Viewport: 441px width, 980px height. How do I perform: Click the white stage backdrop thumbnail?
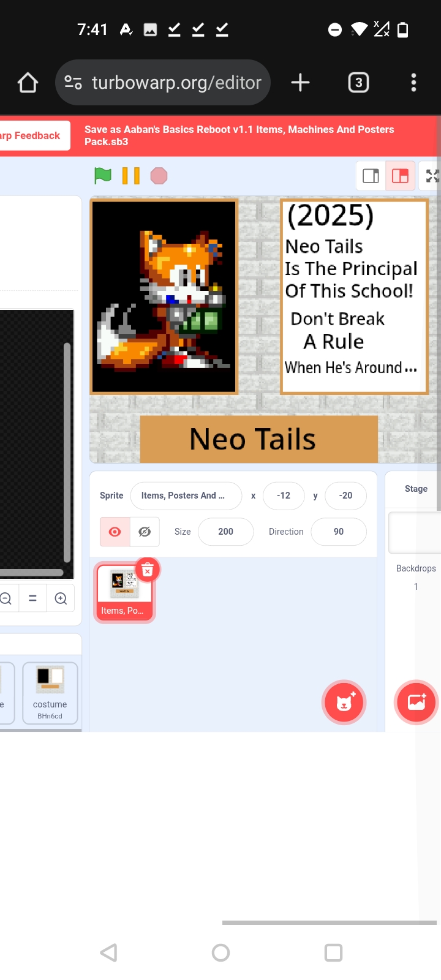415,533
